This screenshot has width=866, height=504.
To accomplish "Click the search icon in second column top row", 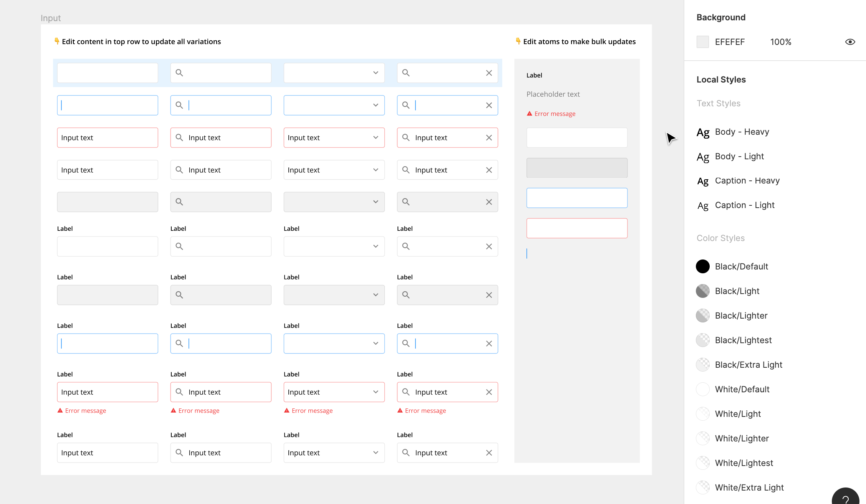I will pyautogui.click(x=179, y=73).
